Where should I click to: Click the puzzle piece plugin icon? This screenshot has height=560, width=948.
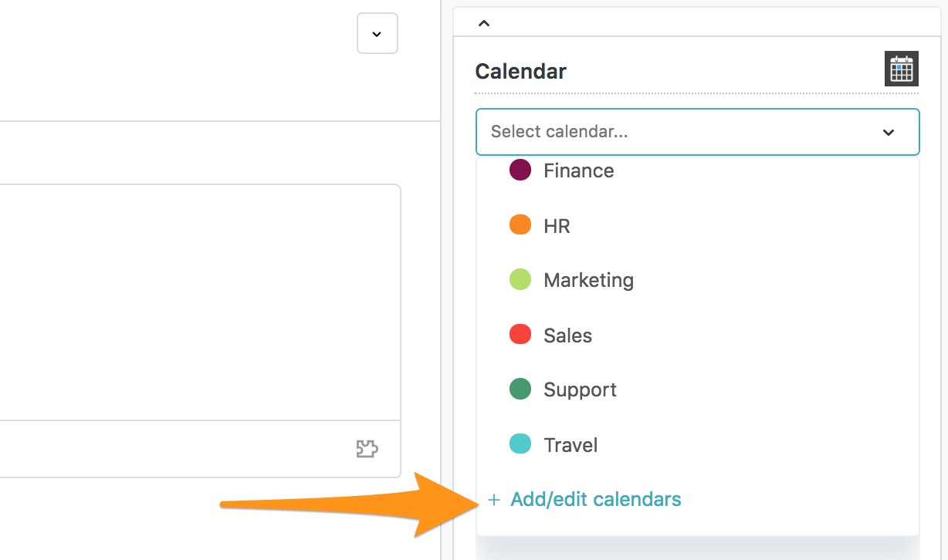pyautogui.click(x=367, y=449)
